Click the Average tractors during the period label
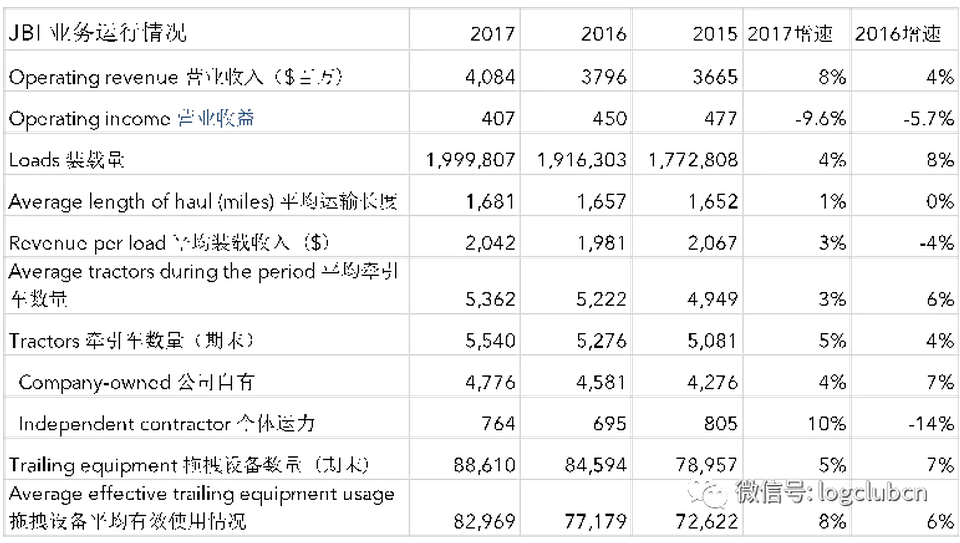 (203, 285)
